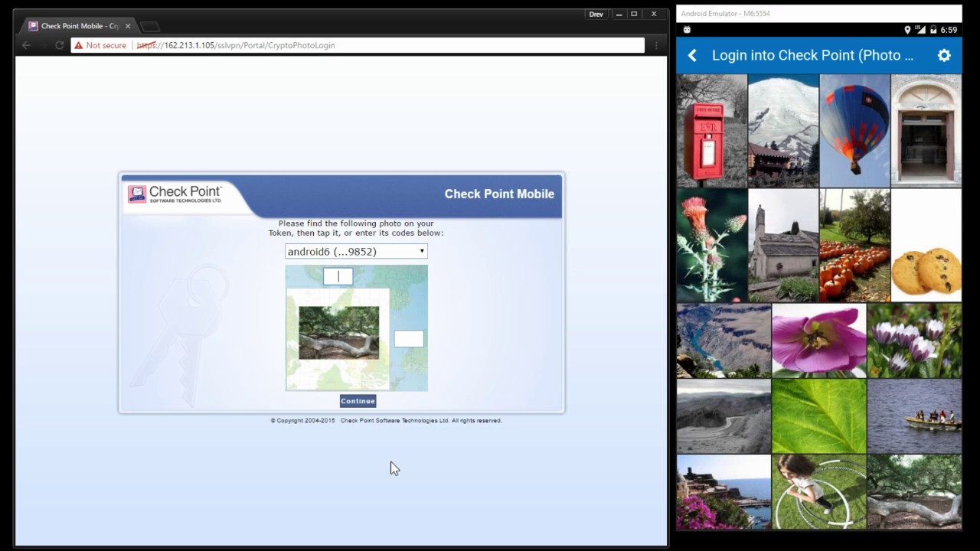Click the browser back arrow

pos(26,45)
